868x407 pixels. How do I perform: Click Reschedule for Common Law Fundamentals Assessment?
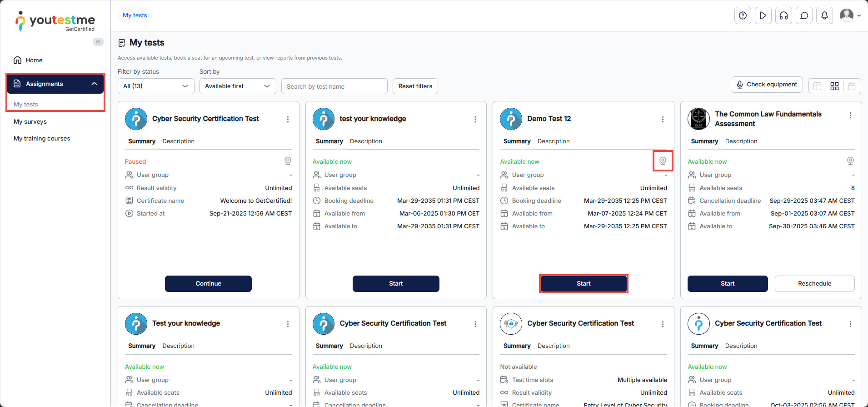814,283
